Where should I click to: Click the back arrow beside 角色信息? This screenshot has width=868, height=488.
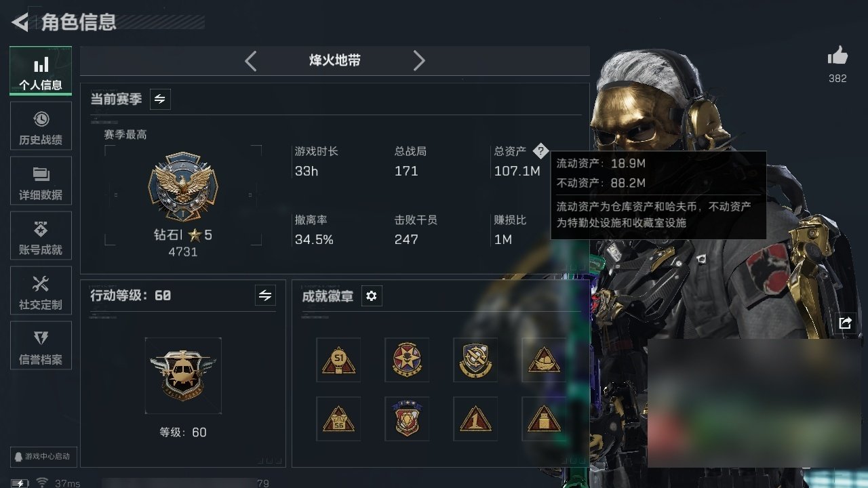20,22
